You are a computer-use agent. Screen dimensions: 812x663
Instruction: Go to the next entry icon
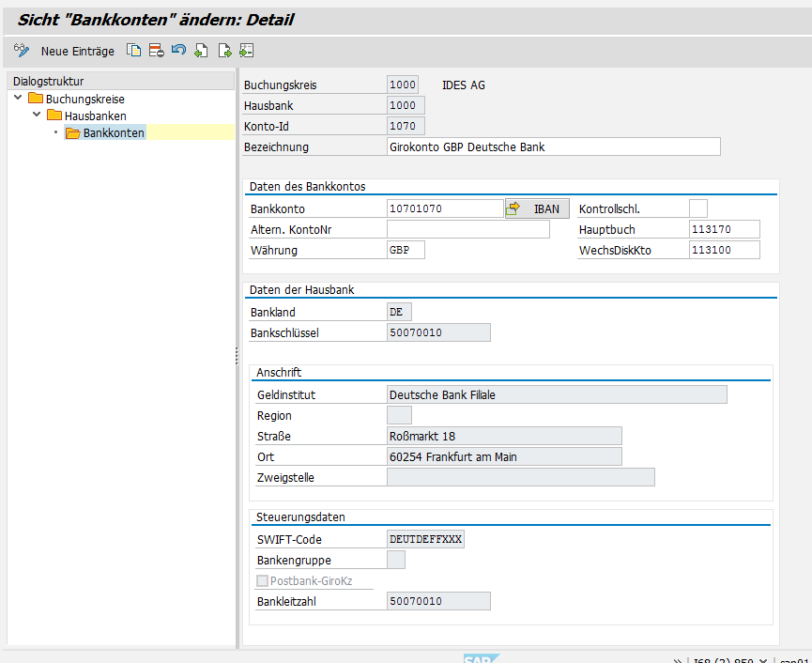click(224, 51)
